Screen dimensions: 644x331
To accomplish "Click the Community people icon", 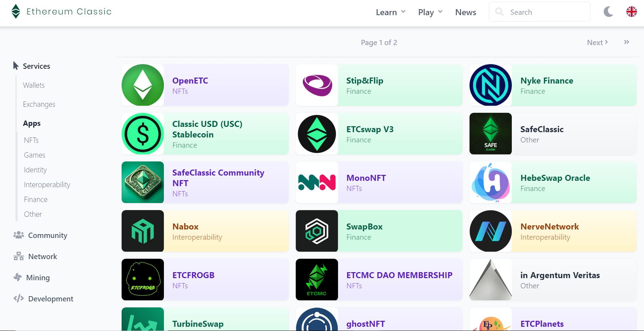I will coord(18,235).
